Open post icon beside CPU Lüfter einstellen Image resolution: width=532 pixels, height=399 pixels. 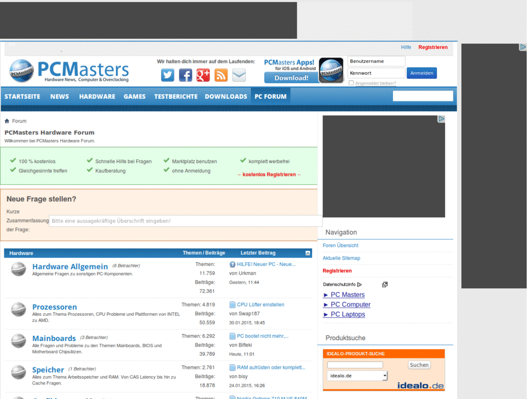(x=232, y=304)
